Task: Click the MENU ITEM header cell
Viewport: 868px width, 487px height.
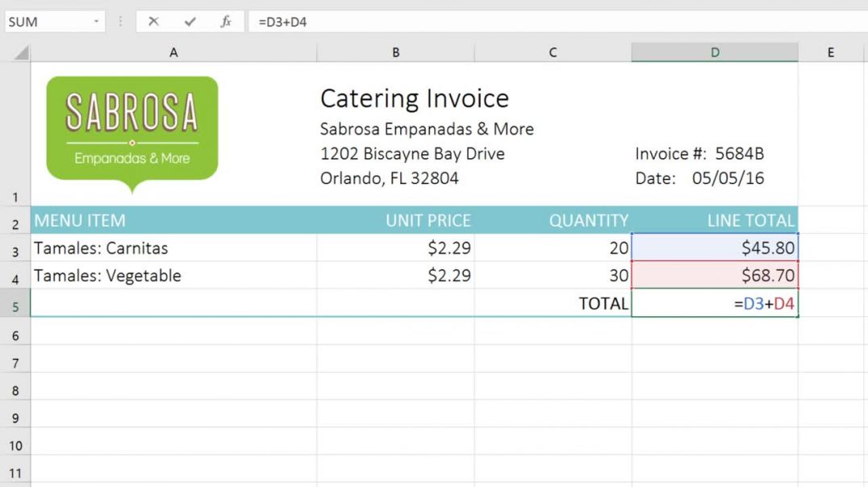Action: [173, 220]
